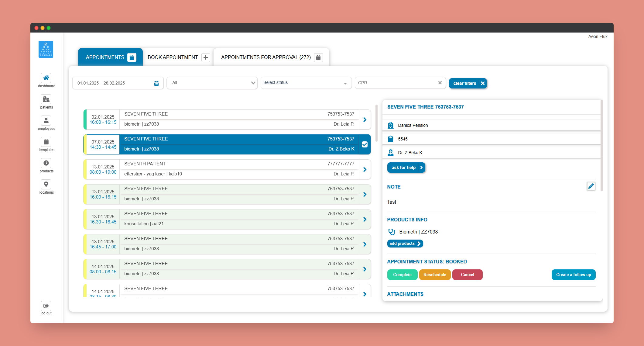The height and width of the screenshot is (346, 644).
Task: Click the Reschedule button
Action: pyautogui.click(x=435, y=275)
